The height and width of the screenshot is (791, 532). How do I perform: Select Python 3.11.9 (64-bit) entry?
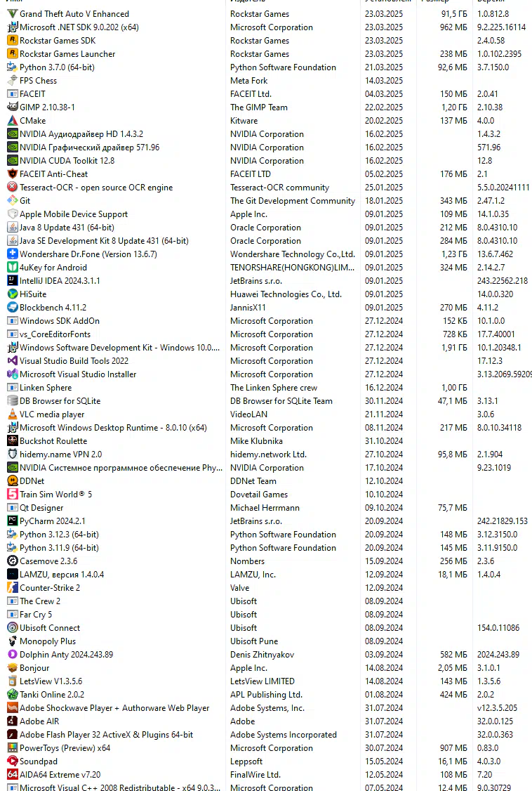(x=59, y=548)
